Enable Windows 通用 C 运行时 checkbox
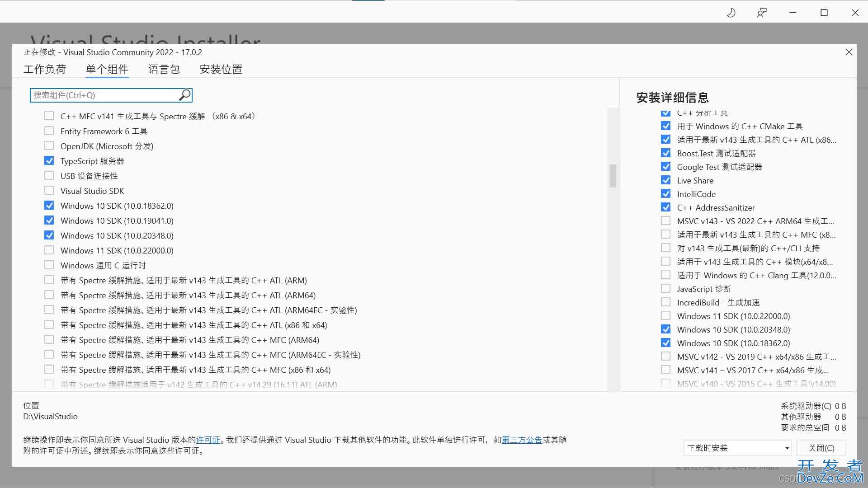Screen dimensions: 868x488 click(49, 265)
